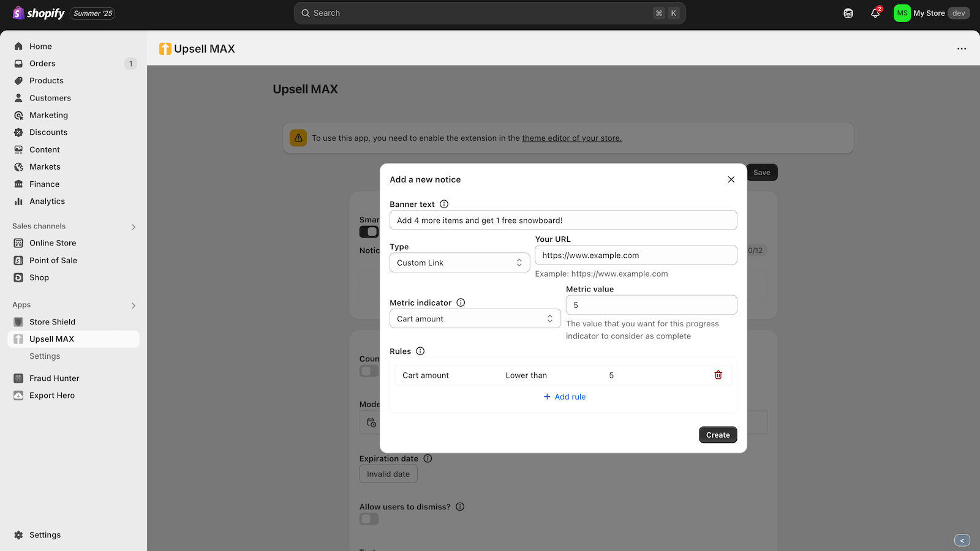Screen dimensions: 980x551
Task: Open the Type dropdown showing Custom Link
Action: 459,262
